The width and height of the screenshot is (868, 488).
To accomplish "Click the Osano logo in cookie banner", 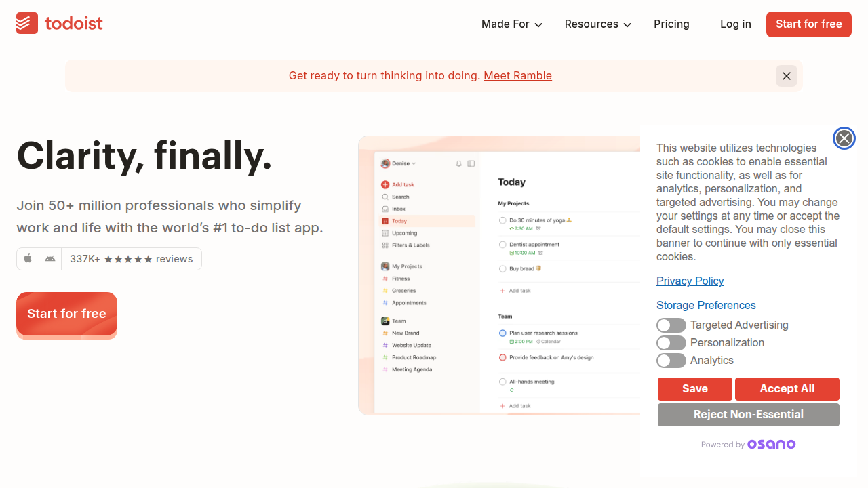I will 772,445.
